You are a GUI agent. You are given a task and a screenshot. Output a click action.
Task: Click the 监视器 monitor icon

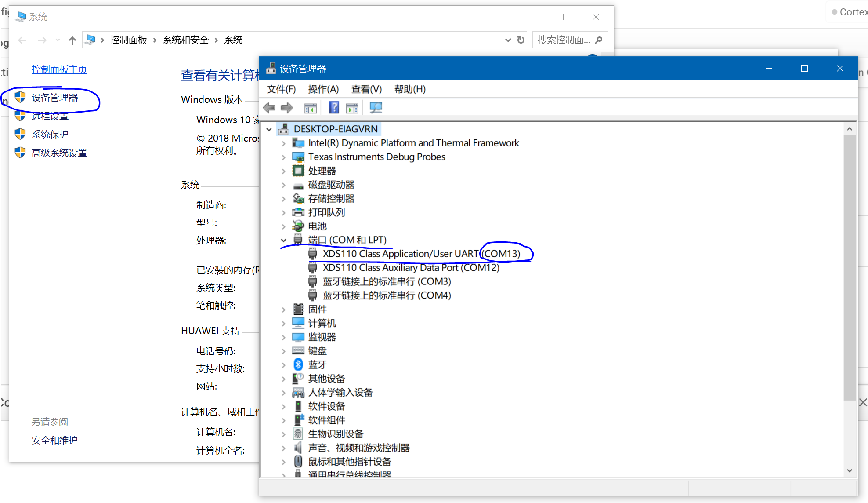point(298,337)
